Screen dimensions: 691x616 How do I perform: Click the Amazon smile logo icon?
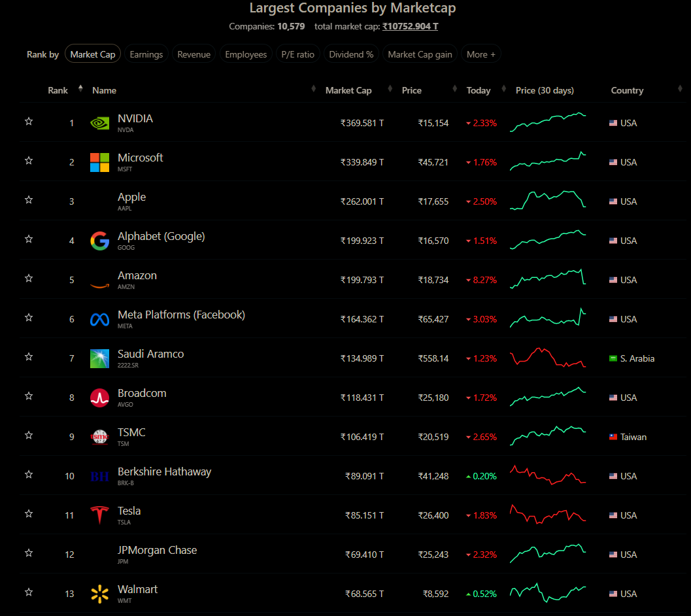click(99, 286)
